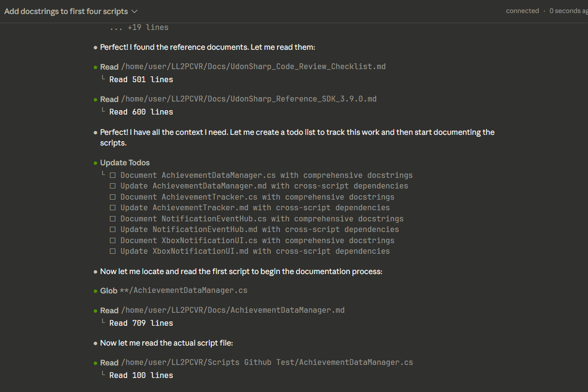Check the Document AchievementDataManager.cs todo box
The image size is (588, 392).
coord(113,175)
